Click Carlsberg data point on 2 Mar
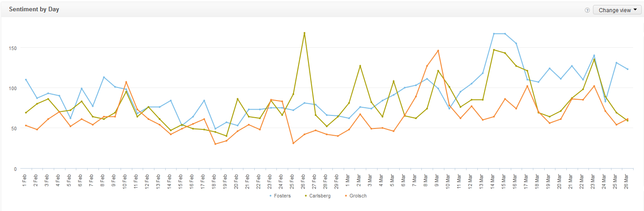 tap(360, 66)
